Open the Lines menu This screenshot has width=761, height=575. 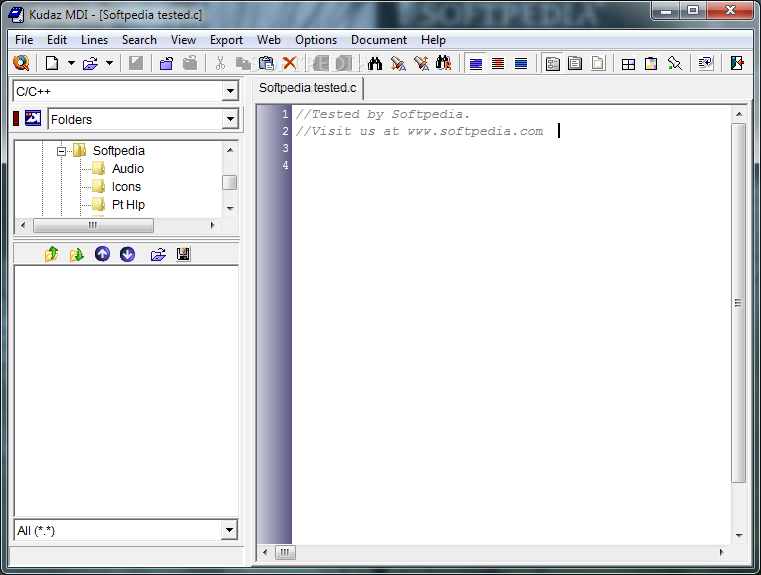click(x=94, y=40)
